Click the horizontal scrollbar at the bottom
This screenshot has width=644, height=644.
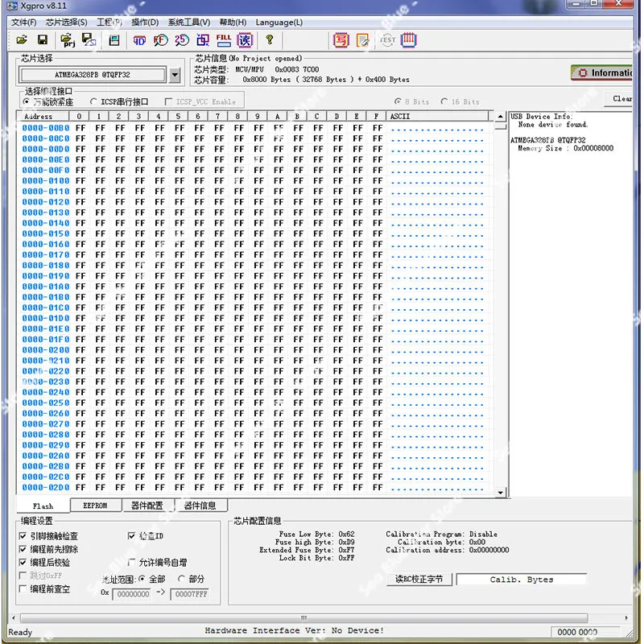click(303, 617)
